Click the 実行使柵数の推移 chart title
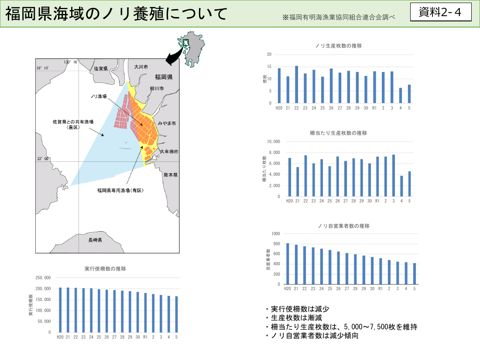 (x=105, y=268)
